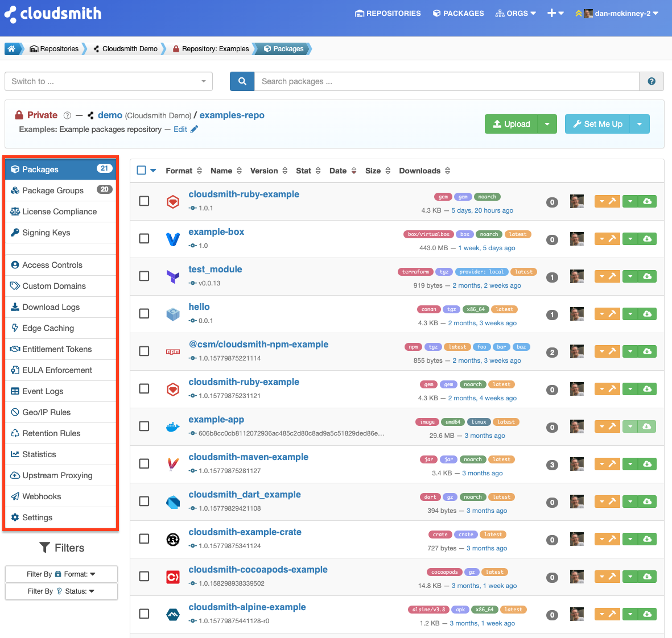672x638 pixels.
Task: Click the Alpine icon for cloudsmith-alpine-example
Action: point(173,614)
